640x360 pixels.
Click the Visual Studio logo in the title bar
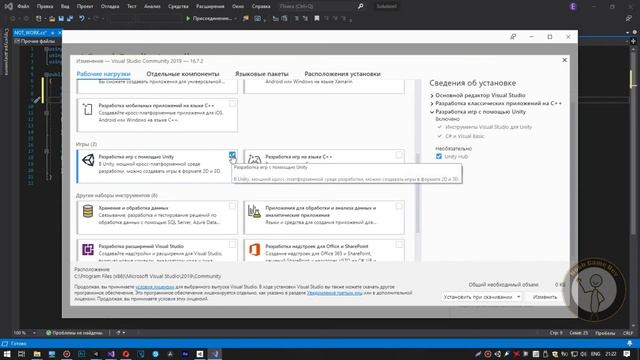click(8, 6)
